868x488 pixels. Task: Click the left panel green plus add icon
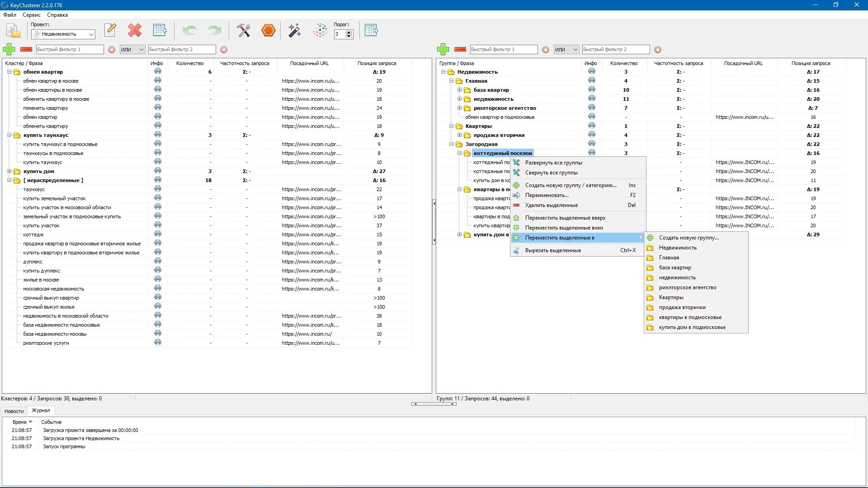click(x=9, y=49)
